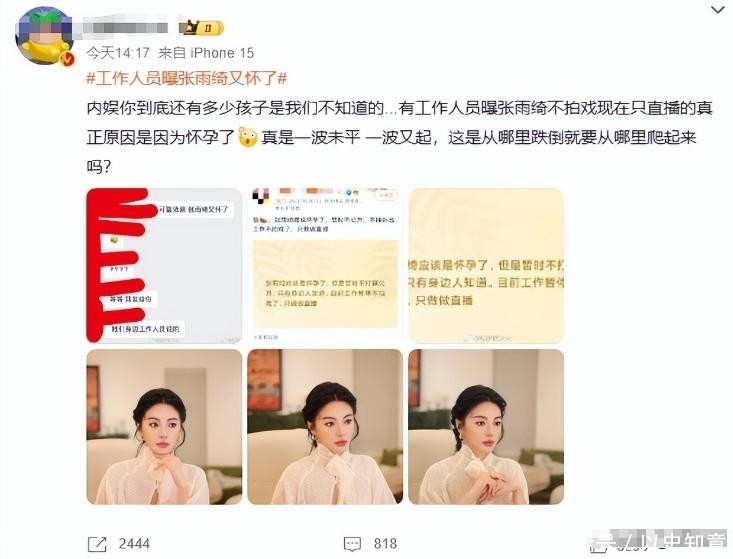Open the red-scribbled chat screenshot thumbnail
This screenshot has height=559, width=733.
click(x=164, y=265)
